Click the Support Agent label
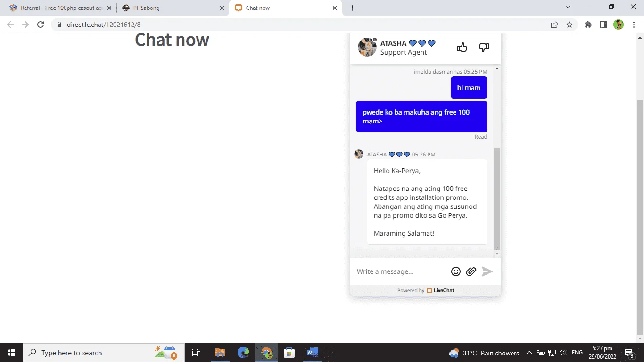This screenshot has height=362, width=644. (x=404, y=52)
